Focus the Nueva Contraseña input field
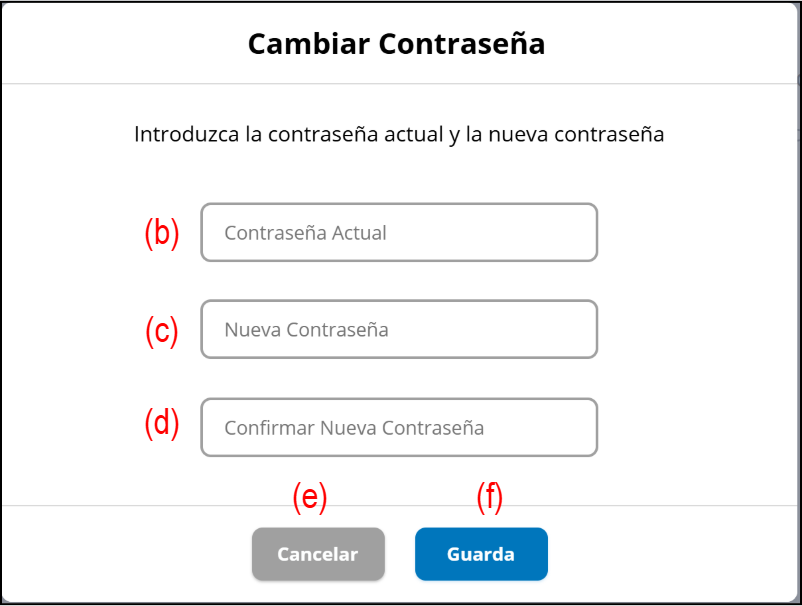The width and height of the screenshot is (802, 606). tap(399, 329)
